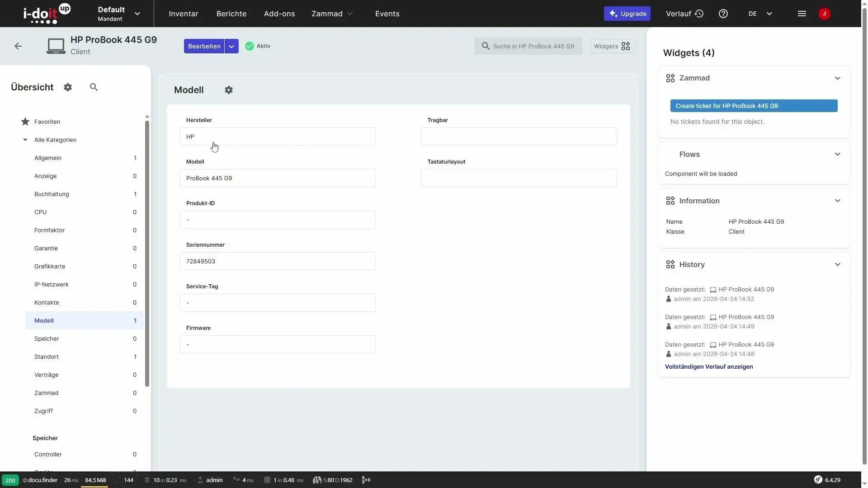Click the 200 status code badge
Image resolution: width=868 pixels, height=488 pixels.
(10, 480)
